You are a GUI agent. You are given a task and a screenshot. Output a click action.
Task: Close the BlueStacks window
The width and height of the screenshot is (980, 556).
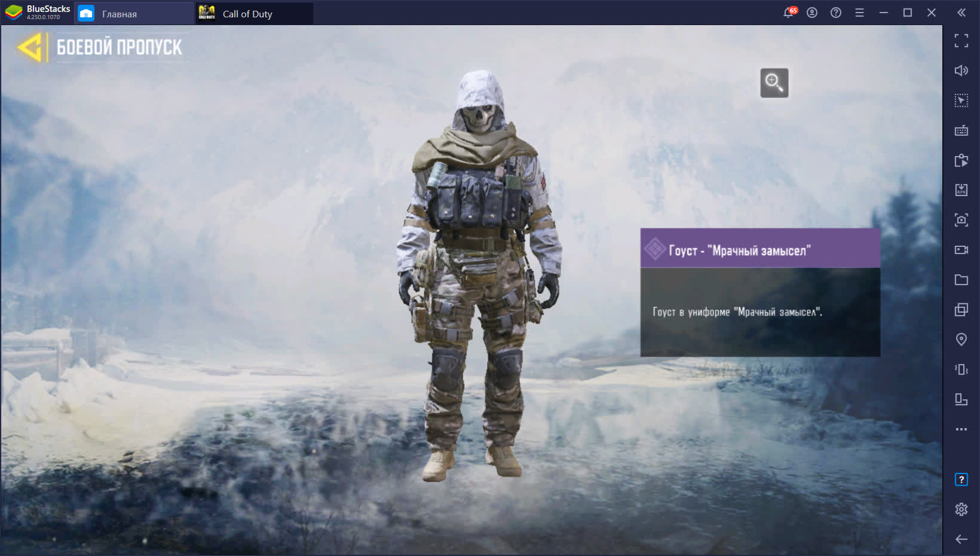coord(932,13)
